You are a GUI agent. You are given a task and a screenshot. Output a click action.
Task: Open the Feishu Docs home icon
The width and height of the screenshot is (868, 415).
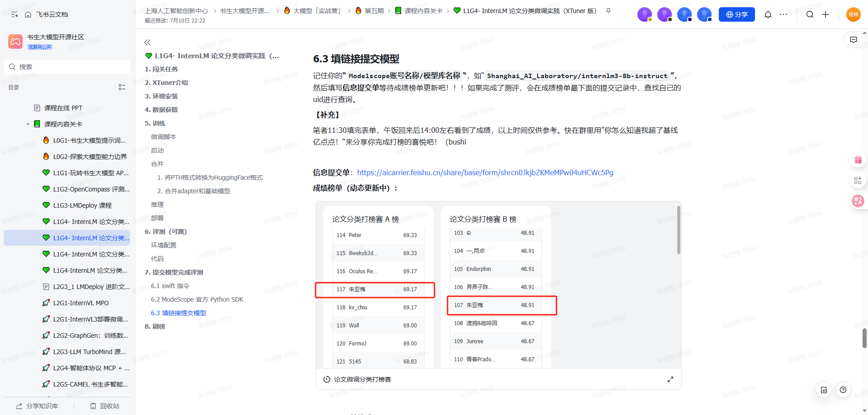pyautogui.click(x=28, y=15)
